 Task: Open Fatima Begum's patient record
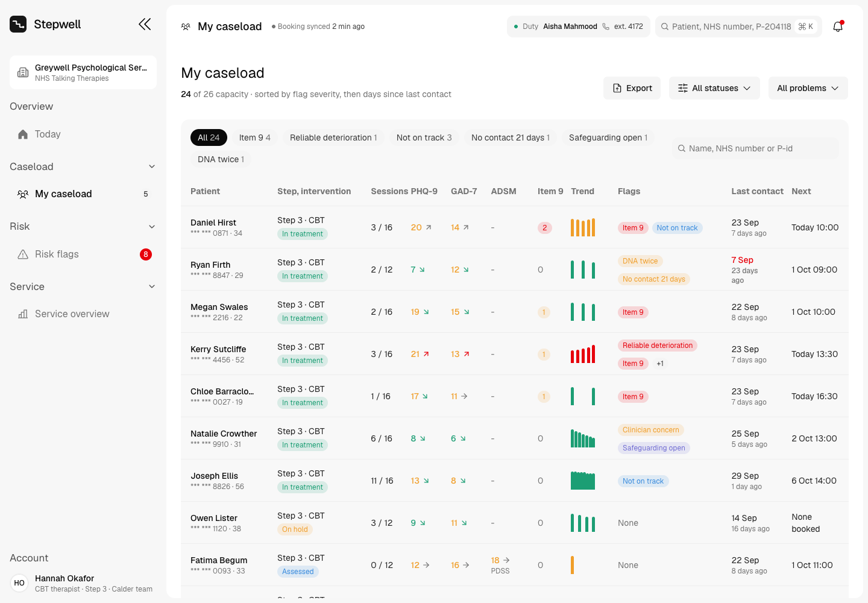(x=219, y=560)
